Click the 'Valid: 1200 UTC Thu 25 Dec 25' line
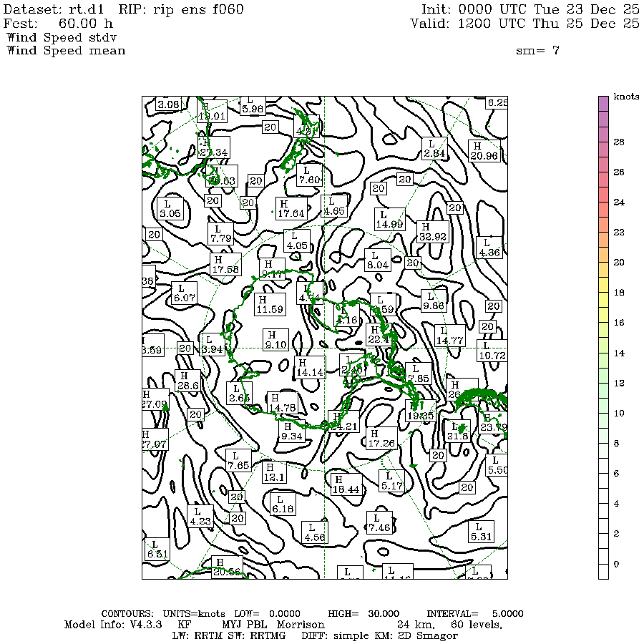The image size is (644, 644). click(525, 24)
